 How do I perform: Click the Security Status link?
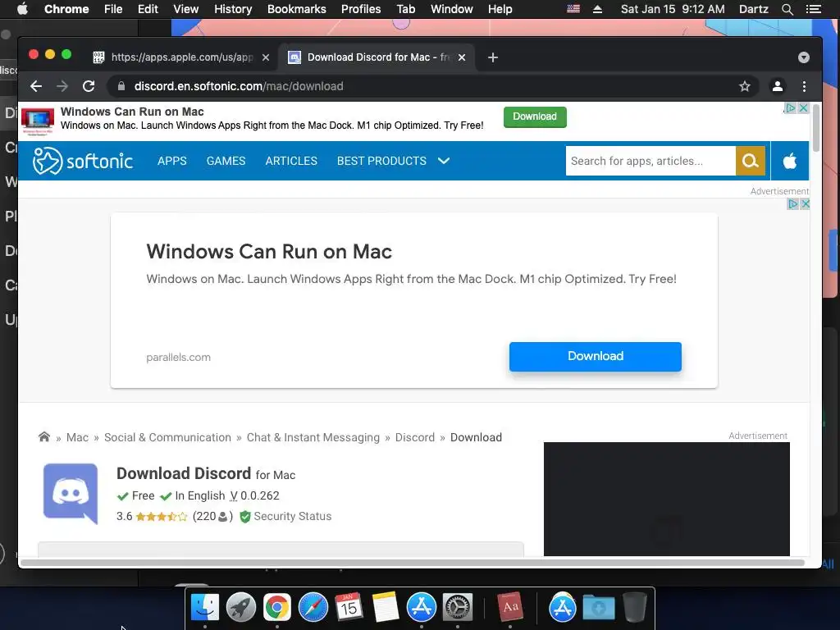point(293,517)
